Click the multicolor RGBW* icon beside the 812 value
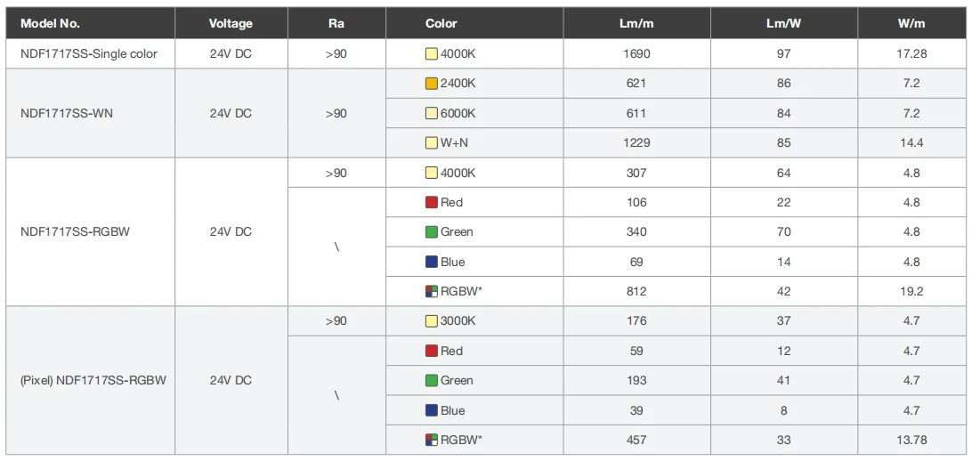This screenshot has height=461, width=980. (432, 291)
